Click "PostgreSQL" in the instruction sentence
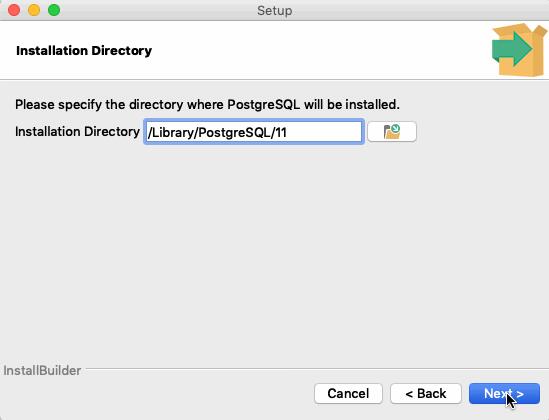The image size is (549, 420). click(264, 104)
